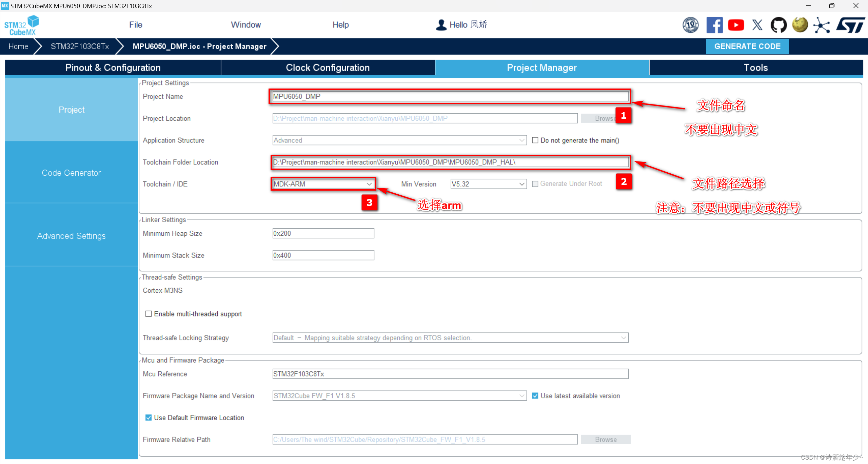Click the STM32CubeMX logo icon
The image size is (868, 464).
(x=21, y=25)
